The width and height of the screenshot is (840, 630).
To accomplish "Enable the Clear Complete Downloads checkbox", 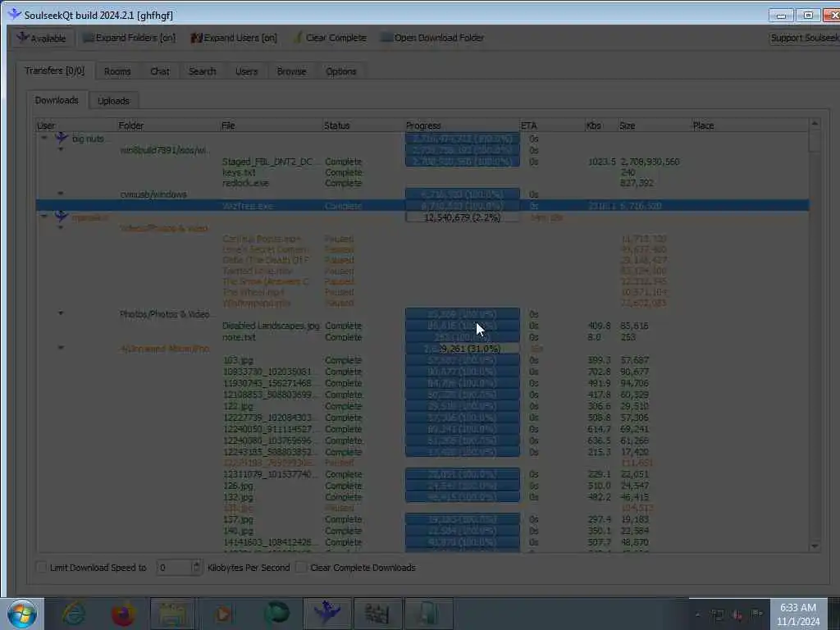I will tap(301, 568).
